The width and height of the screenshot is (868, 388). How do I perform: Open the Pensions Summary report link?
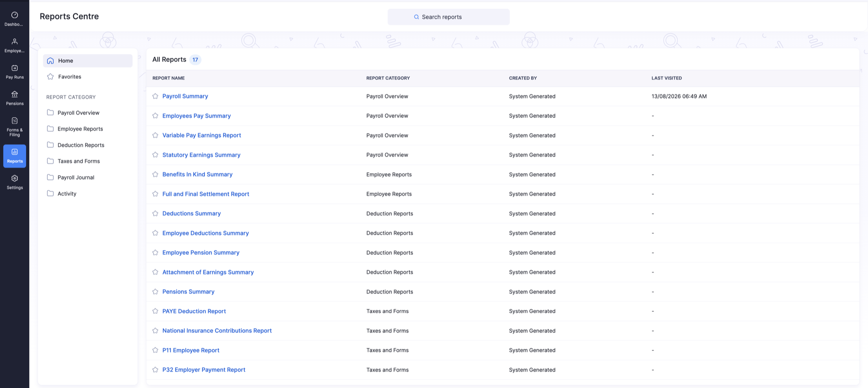(x=188, y=291)
